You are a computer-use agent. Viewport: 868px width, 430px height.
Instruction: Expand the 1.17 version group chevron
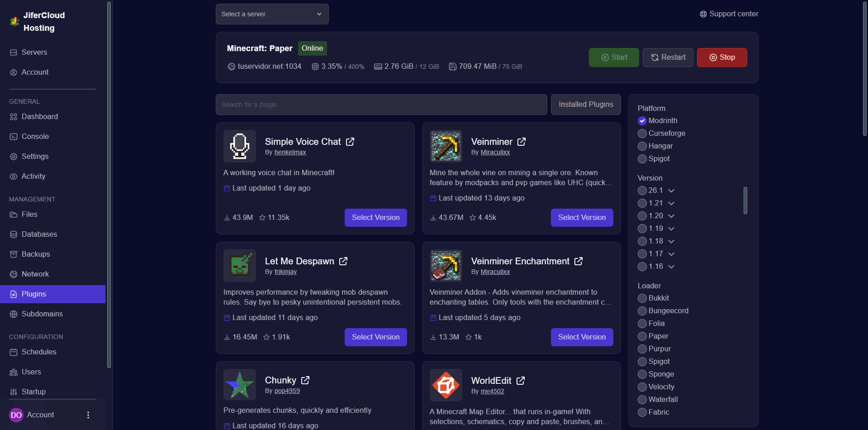pos(671,254)
